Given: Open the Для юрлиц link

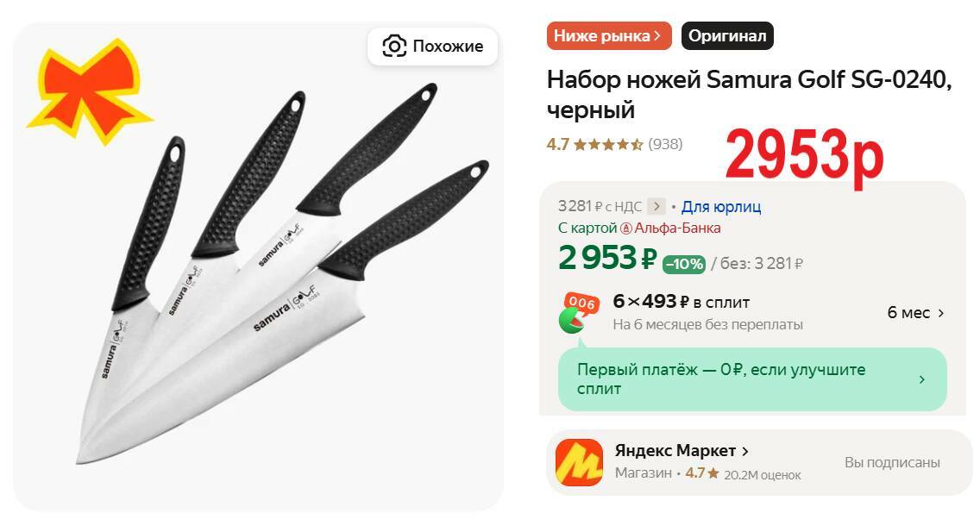Looking at the screenshot, I should click(720, 207).
